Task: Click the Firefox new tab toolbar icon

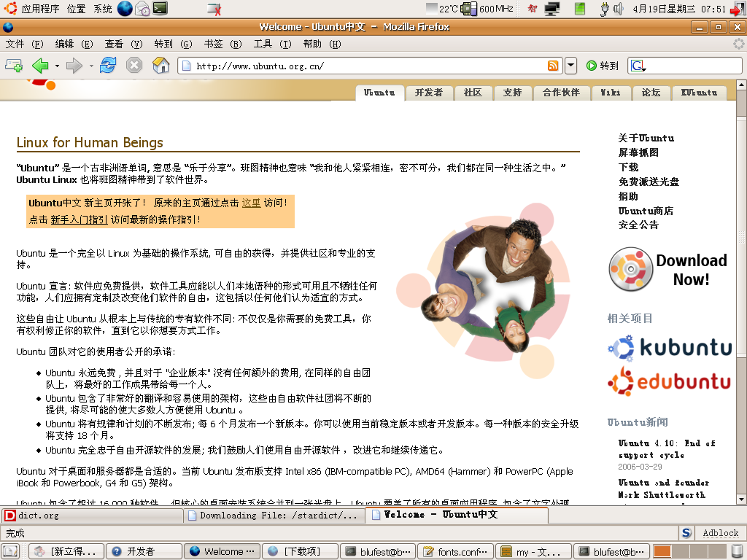Action: point(13,65)
